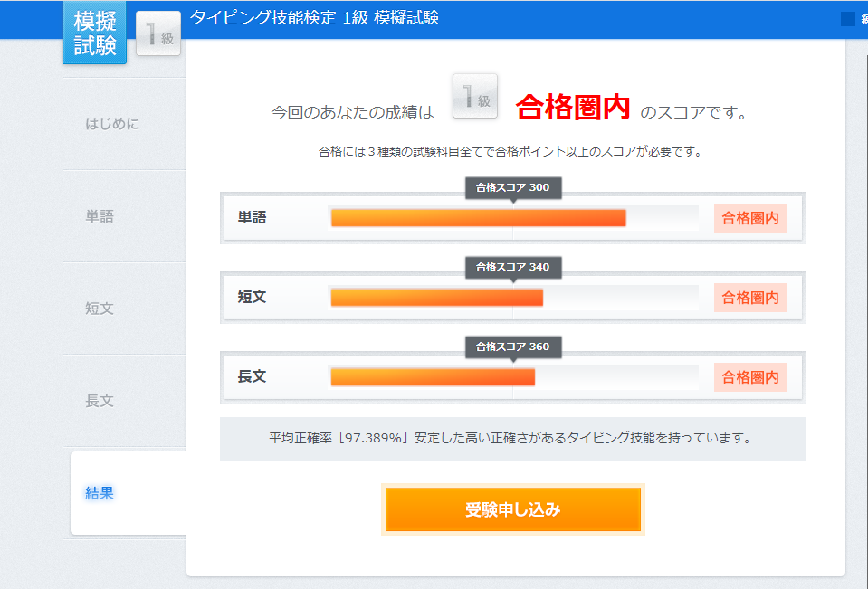Click the 合格圏内 badge for 単語

749,218
